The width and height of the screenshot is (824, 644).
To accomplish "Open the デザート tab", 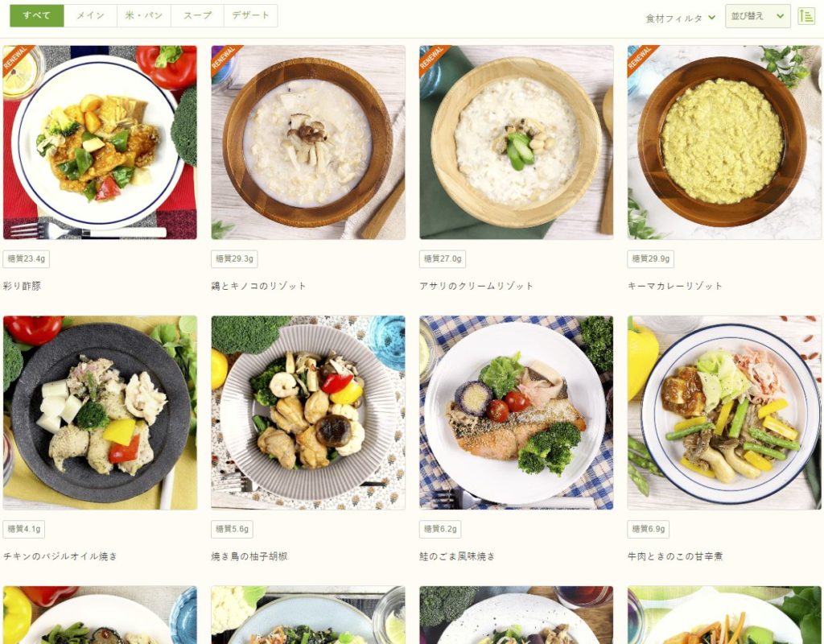I will pos(251,15).
